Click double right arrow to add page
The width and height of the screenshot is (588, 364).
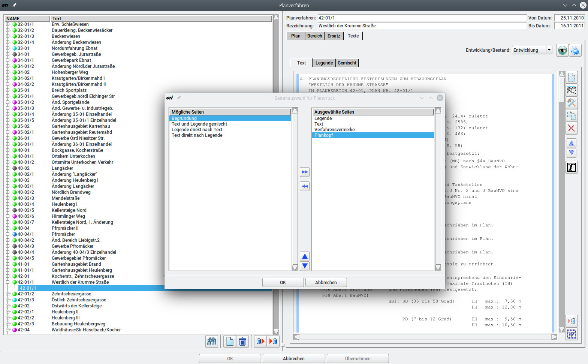pos(305,172)
